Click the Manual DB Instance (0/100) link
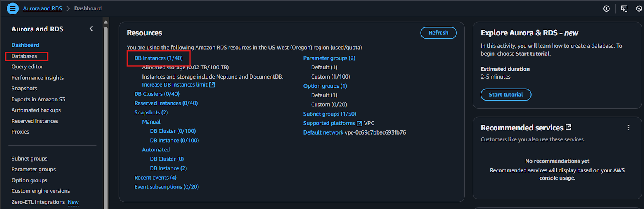 click(x=174, y=140)
